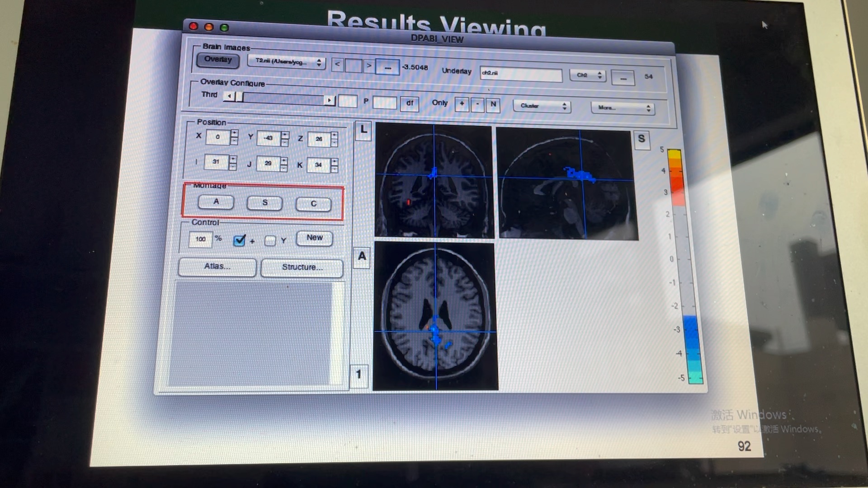The height and width of the screenshot is (488, 868).
Task: Decrement the Z position stepper
Action: tap(334, 143)
